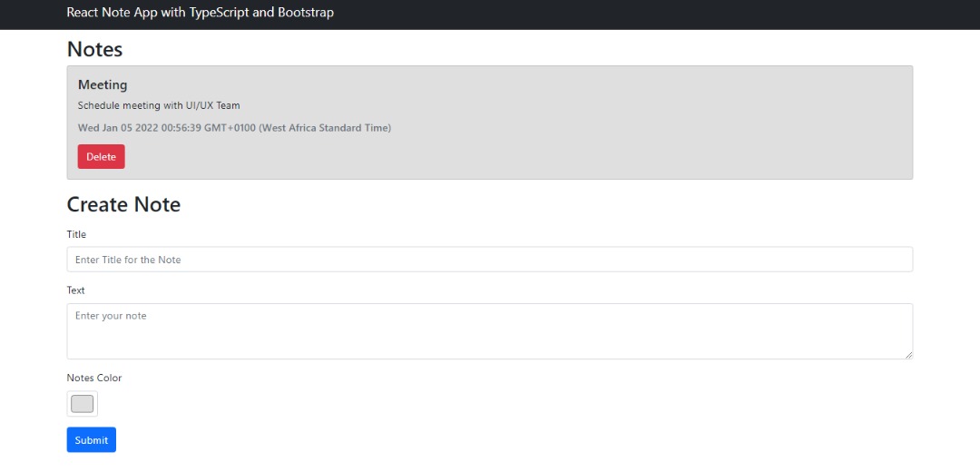
Task: Select the Meeting note title
Action: [103, 84]
